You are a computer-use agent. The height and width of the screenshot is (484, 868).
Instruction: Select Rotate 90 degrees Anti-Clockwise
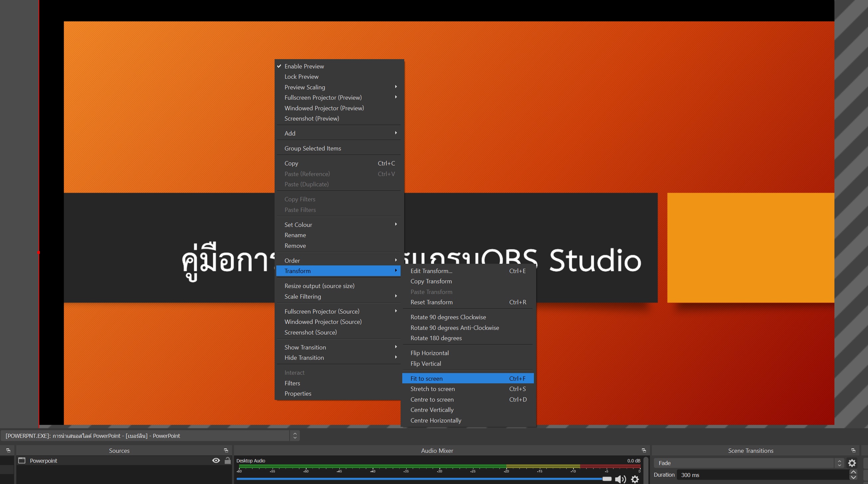tap(468, 328)
